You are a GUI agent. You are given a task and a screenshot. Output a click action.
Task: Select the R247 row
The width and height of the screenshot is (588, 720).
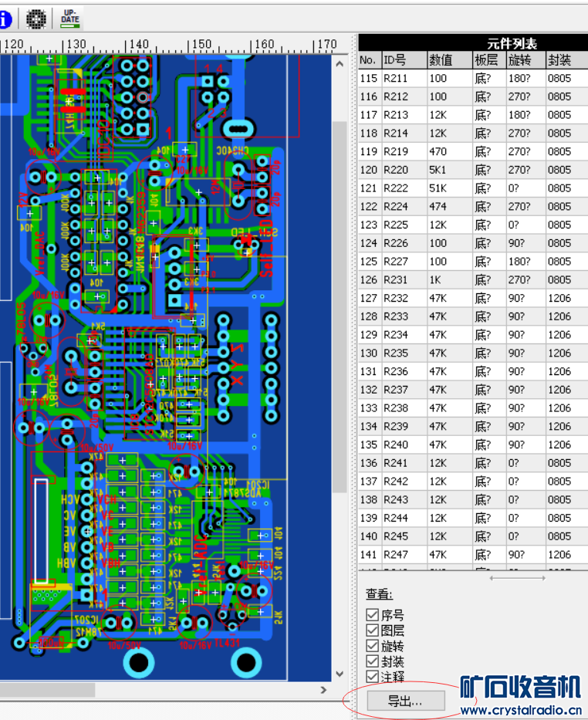(x=473, y=555)
